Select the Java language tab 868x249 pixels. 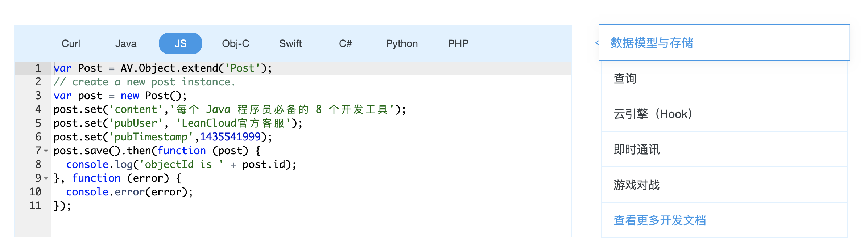pos(126,43)
